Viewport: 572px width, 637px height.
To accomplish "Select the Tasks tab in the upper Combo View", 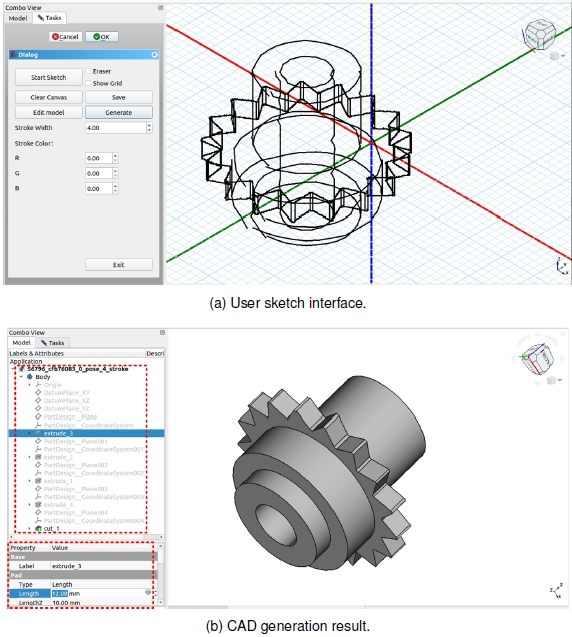I will tap(49, 18).
